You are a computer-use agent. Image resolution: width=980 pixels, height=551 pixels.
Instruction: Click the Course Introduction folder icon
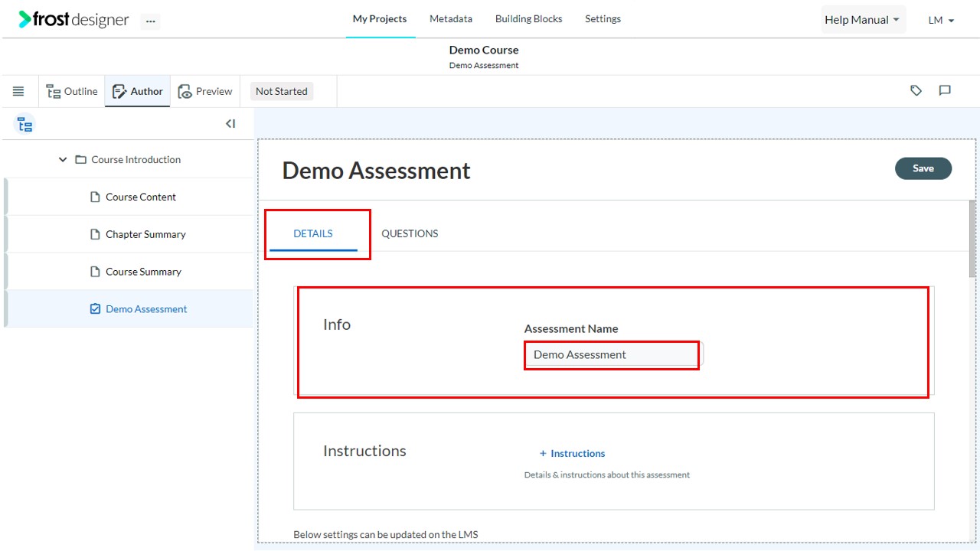click(x=81, y=160)
